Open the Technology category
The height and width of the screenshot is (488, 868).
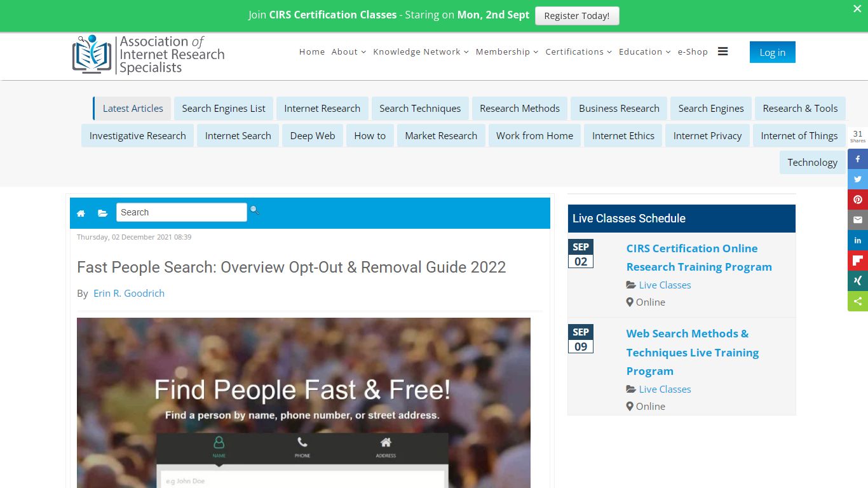812,162
